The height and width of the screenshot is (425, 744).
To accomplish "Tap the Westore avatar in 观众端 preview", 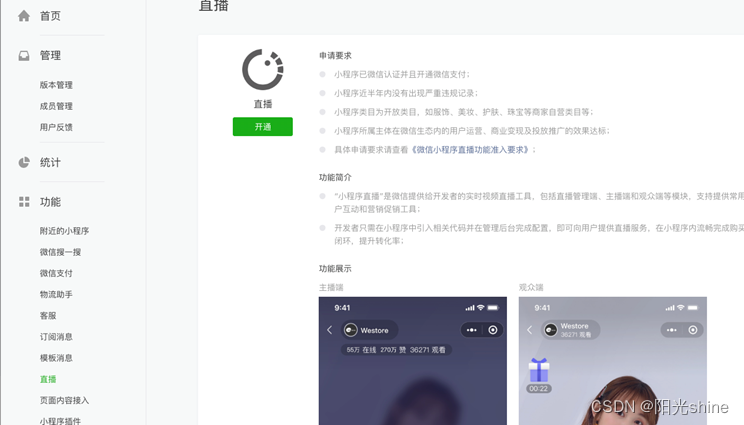I will (x=550, y=330).
